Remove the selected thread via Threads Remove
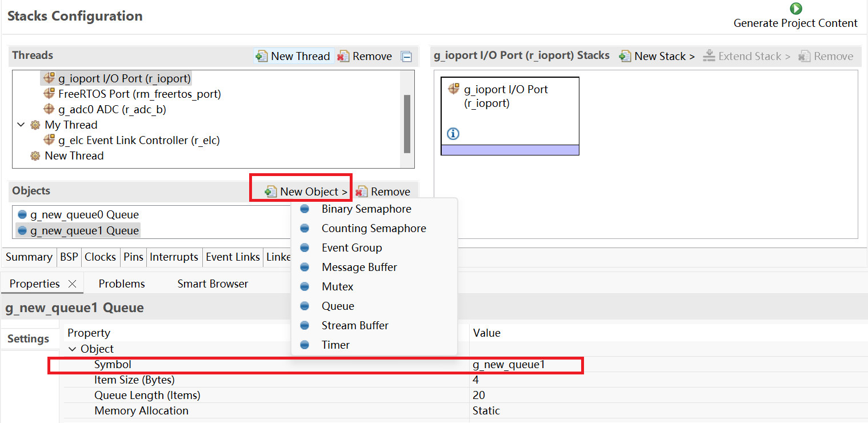 click(x=365, y=56)
